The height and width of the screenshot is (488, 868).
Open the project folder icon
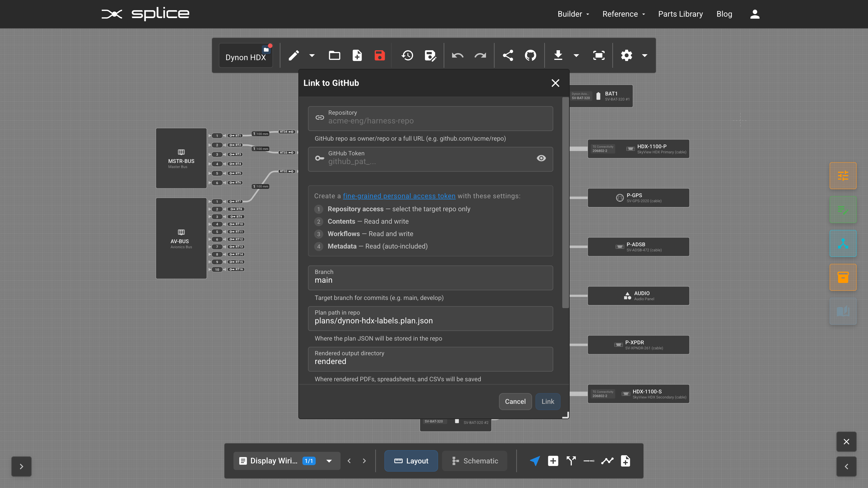[334, 55]
